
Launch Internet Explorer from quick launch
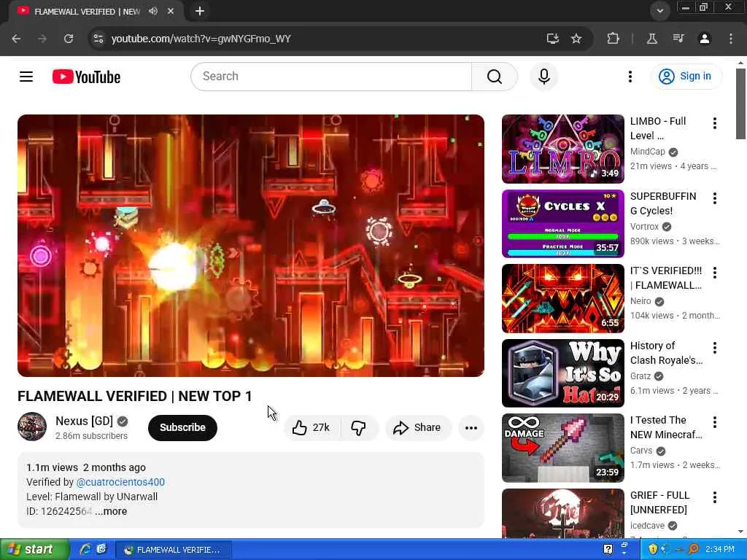[x=85, y=549]
